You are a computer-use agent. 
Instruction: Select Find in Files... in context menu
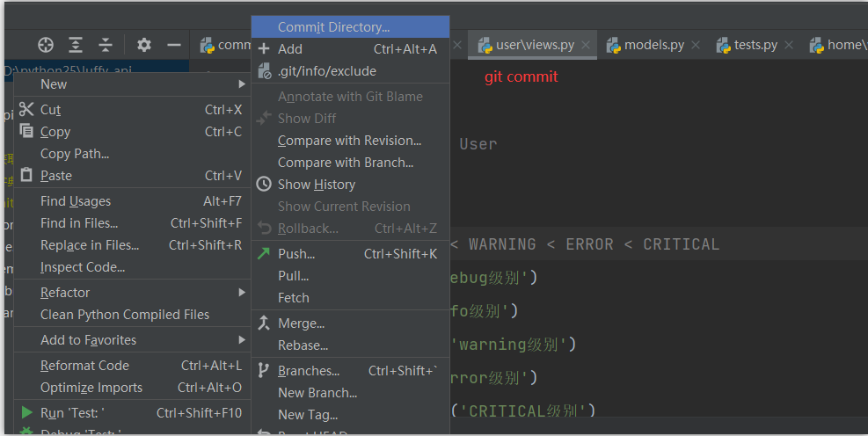[79, 223]
